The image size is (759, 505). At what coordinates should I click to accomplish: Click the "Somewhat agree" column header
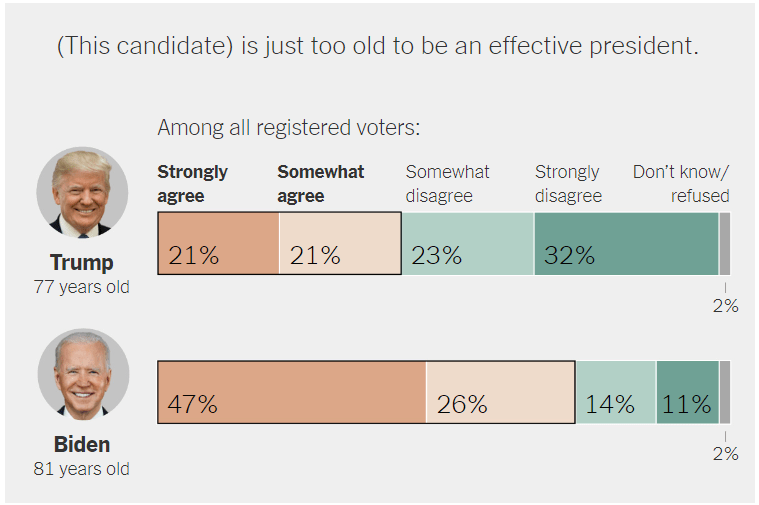(x=321, y=184)
